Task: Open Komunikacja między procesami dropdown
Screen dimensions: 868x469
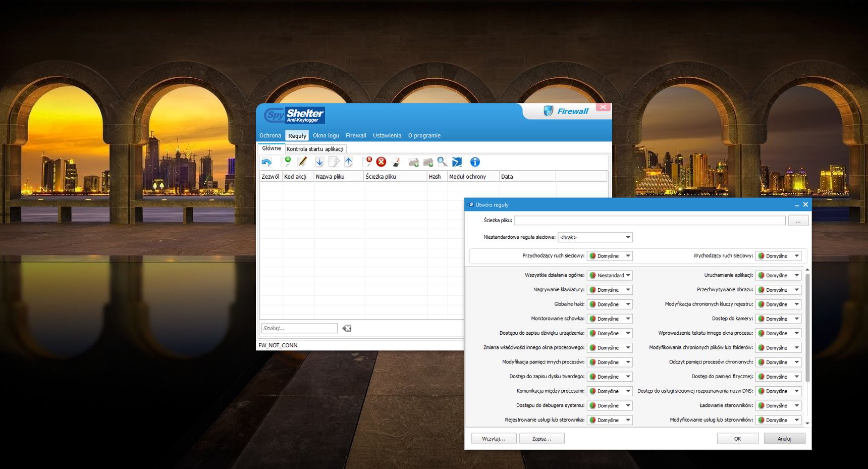Action: [x=610, y=391]
